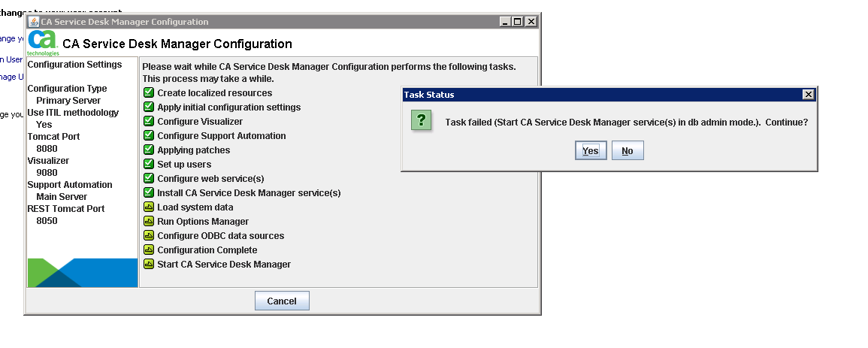Click the 'Tomcat Port' label in the sidebar
The width and height of the screenshot is (868, 348).
[53, 137]
